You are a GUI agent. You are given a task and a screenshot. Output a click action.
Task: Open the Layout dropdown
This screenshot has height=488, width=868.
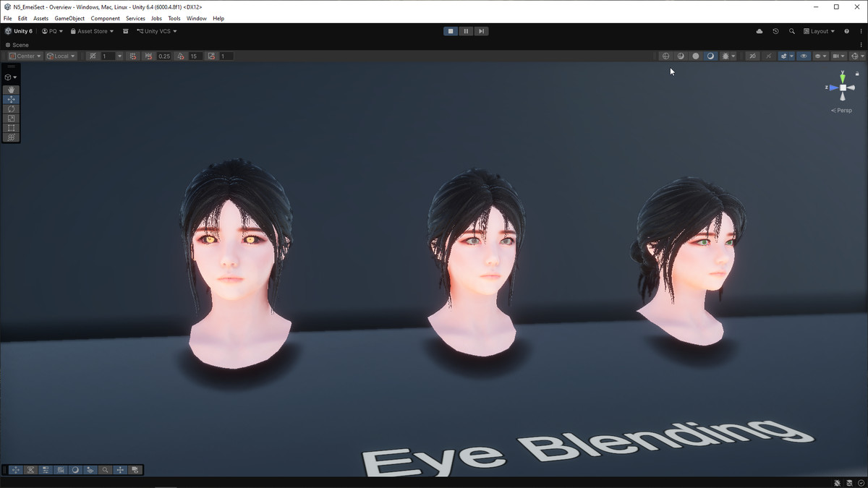819,31
